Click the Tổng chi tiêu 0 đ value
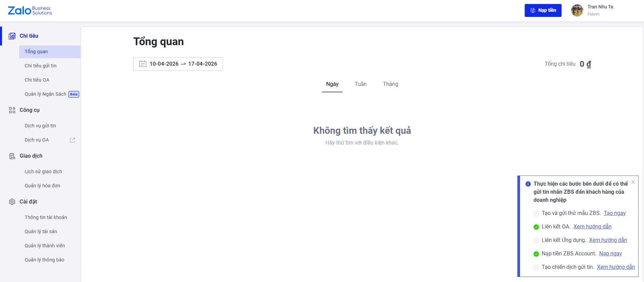The height and width of the screenshot is (282, 644). tap(585, 64)
